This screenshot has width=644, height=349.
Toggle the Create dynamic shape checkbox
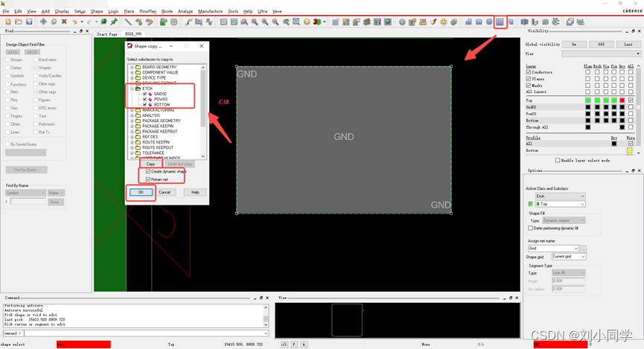[x=147, y=172]
